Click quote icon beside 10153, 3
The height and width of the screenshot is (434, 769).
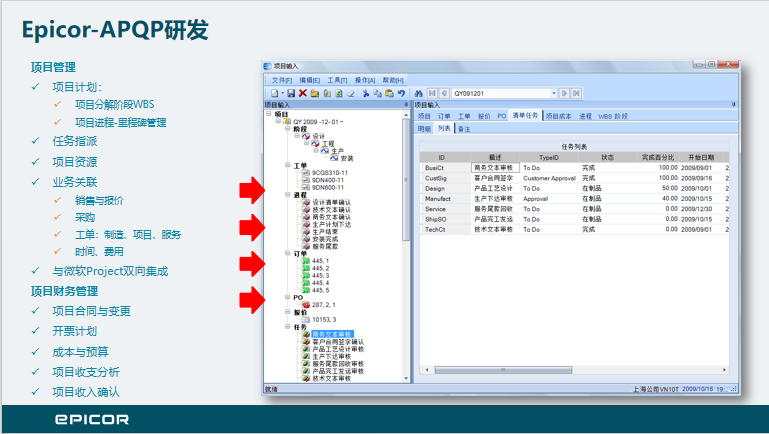coord(306,319)
